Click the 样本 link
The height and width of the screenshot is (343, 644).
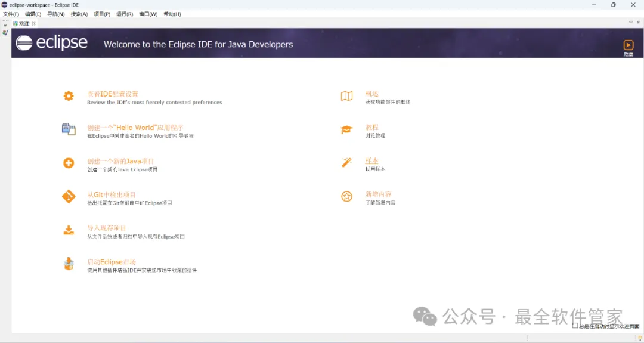[371, 161]
